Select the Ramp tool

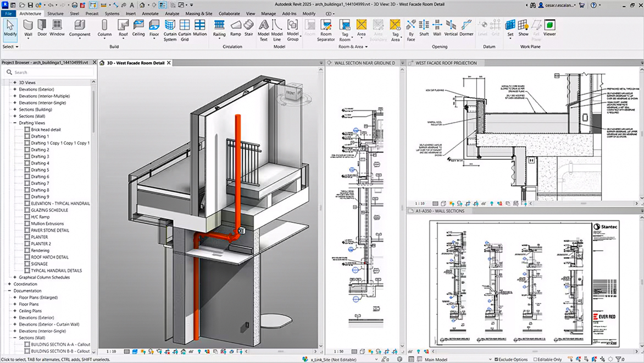(x=236, y=28)
